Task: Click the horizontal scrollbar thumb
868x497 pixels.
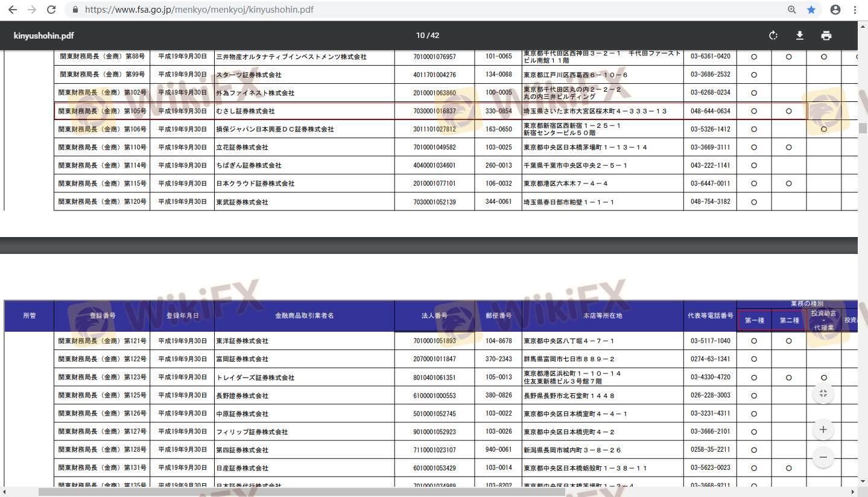Action: pyautogui.click(x=302, y=492)
